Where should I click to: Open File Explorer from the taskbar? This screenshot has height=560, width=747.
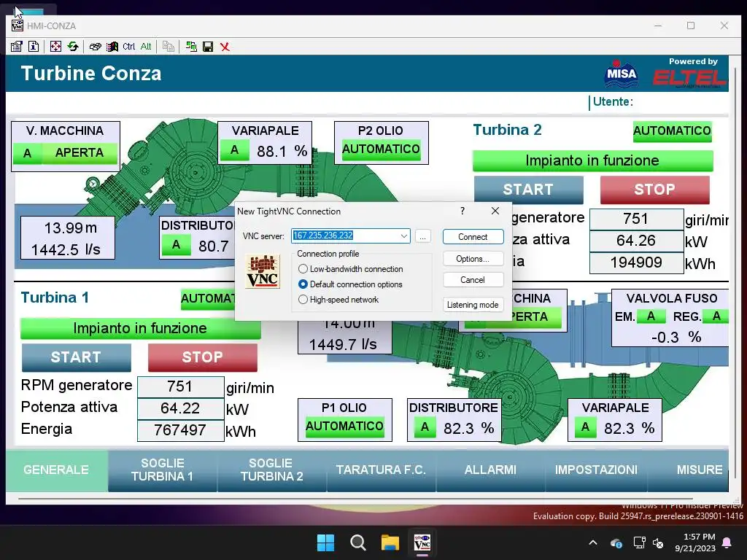(x=390, y=542)
